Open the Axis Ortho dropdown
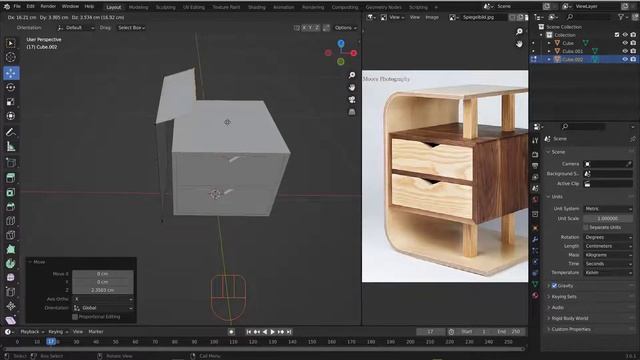 coord(103,299)
